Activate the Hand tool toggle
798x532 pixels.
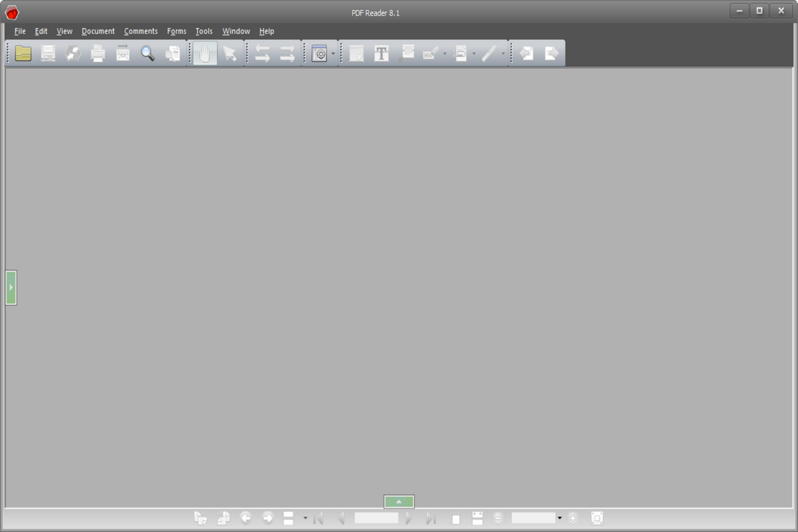[205, 53]
